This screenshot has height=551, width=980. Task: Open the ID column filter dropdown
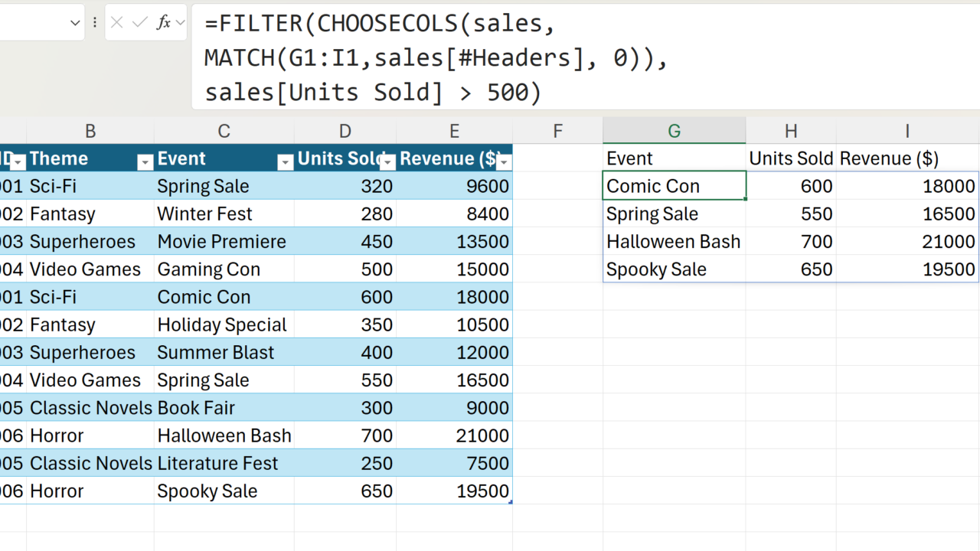18,161
